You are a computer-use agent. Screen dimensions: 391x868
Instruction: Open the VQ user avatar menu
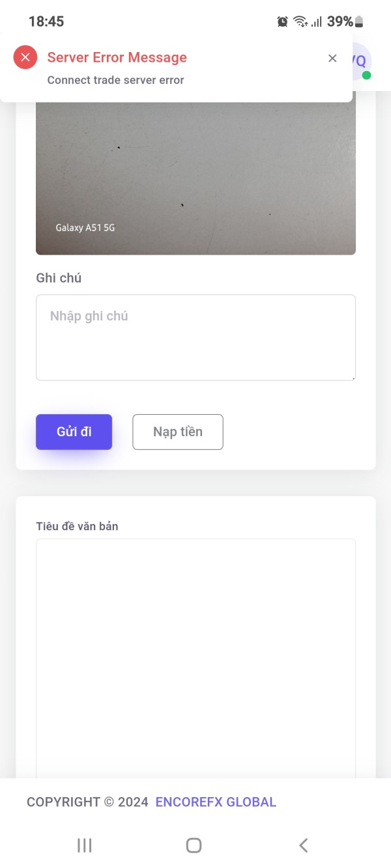click(x=360, y=61)
